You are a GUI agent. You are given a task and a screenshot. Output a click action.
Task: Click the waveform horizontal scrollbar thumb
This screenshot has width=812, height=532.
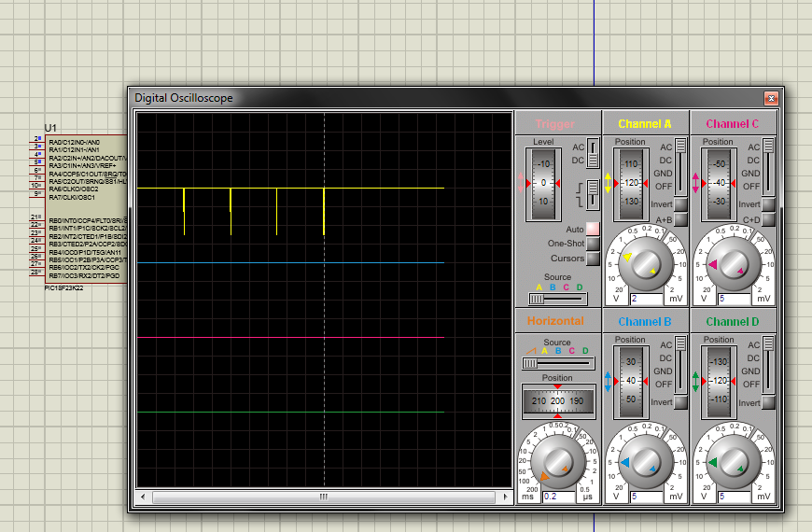click(x=324, y=497)
